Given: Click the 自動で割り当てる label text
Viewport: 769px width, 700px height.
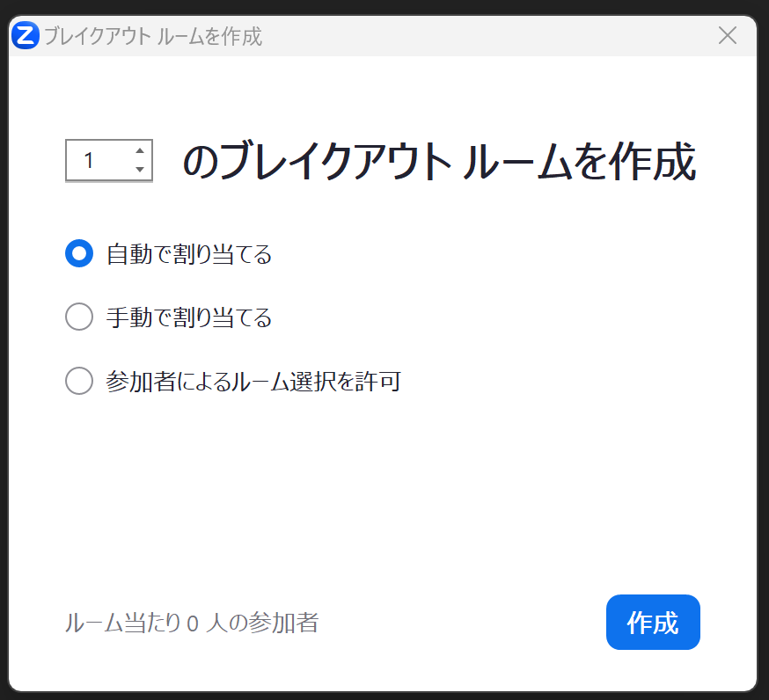Looking at the screenshot, I should (x=189, y=254).
